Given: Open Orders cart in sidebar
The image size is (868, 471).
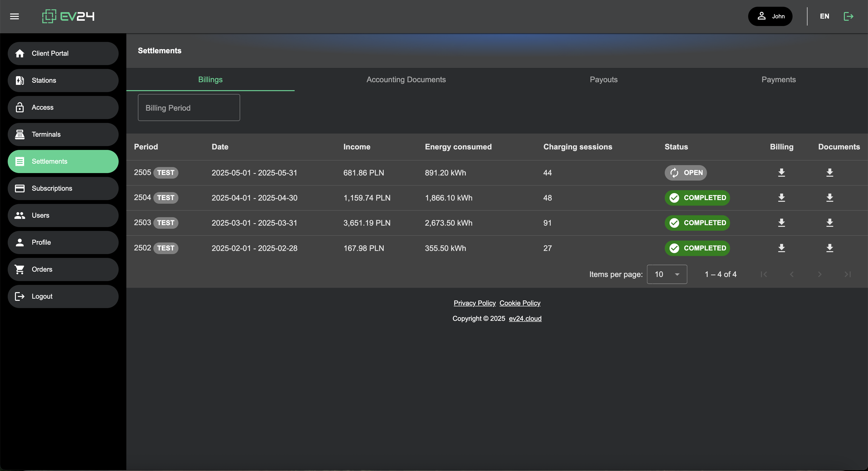Looking at the screenshot, I should 63,269.
